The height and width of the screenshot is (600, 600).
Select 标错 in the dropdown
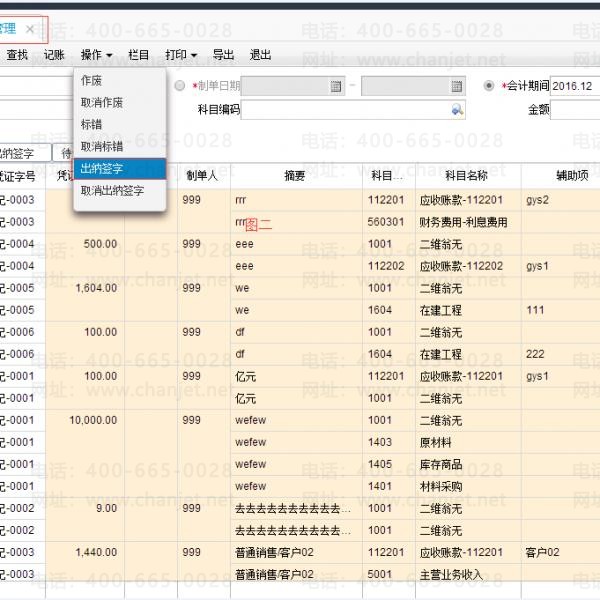91,124
